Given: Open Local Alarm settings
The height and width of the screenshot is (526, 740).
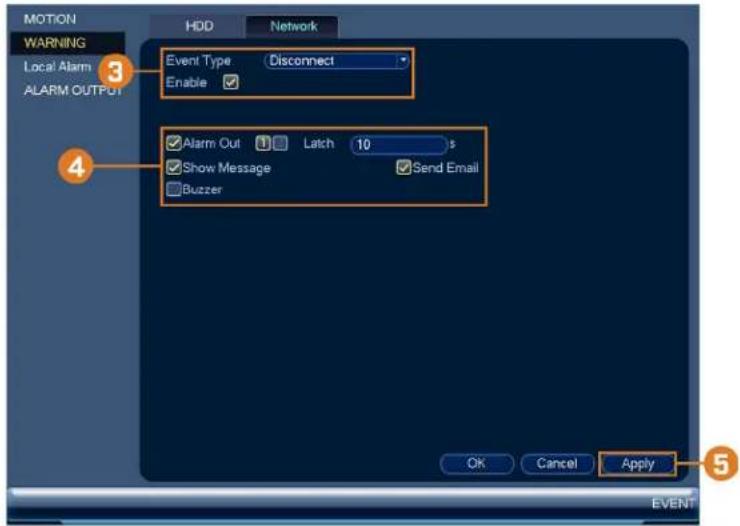Looking at the screenshot, I should [x=57, y=67].
